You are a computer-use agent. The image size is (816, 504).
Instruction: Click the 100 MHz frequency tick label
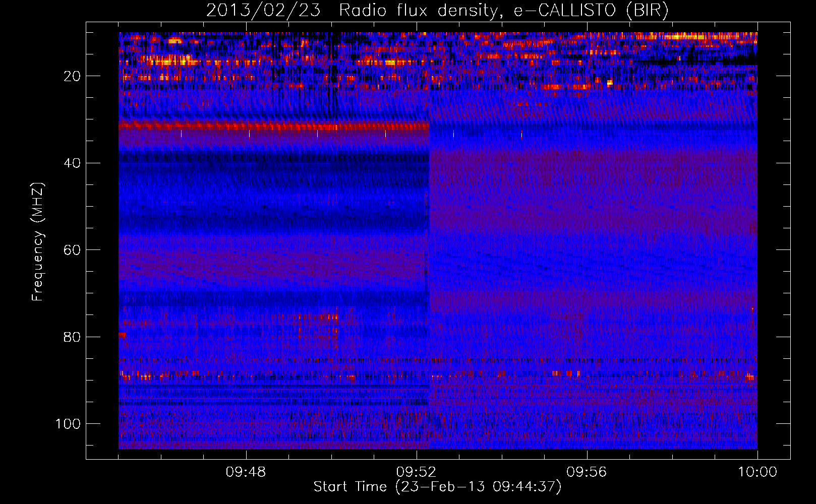pyautogui.click(x=68, y=424)
